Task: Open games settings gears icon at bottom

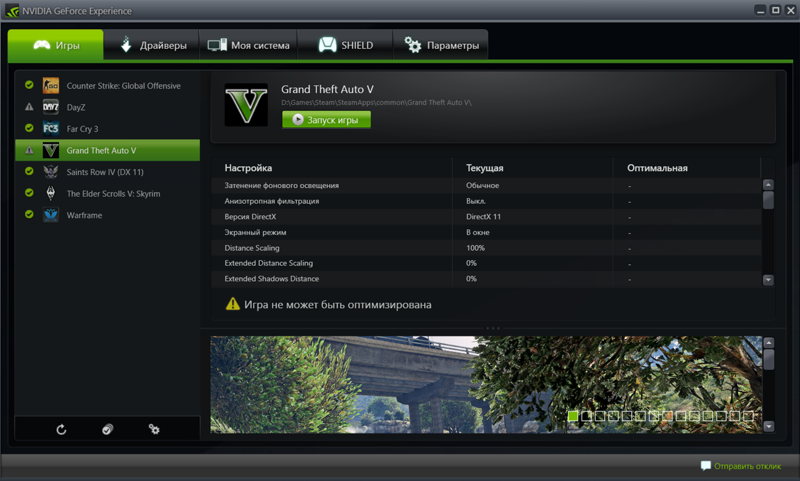Action: coord(154,429)
